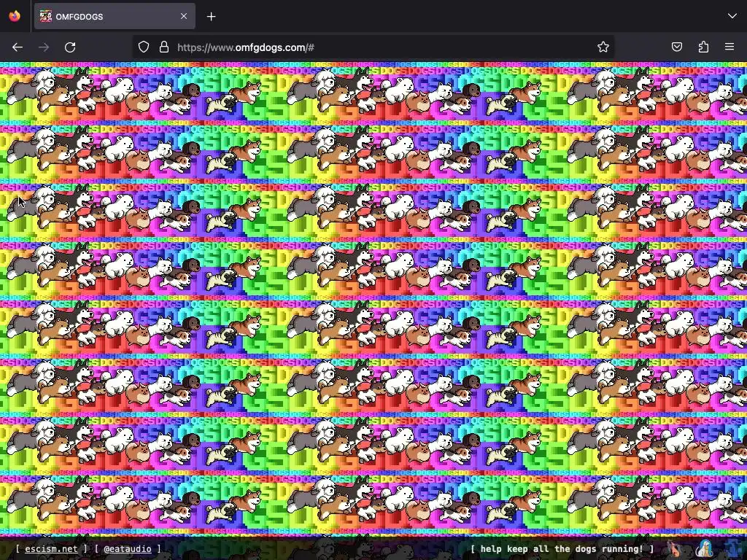Bookmark this page with the star
This screenshot has height=560, width=747.
click(603, 47)
